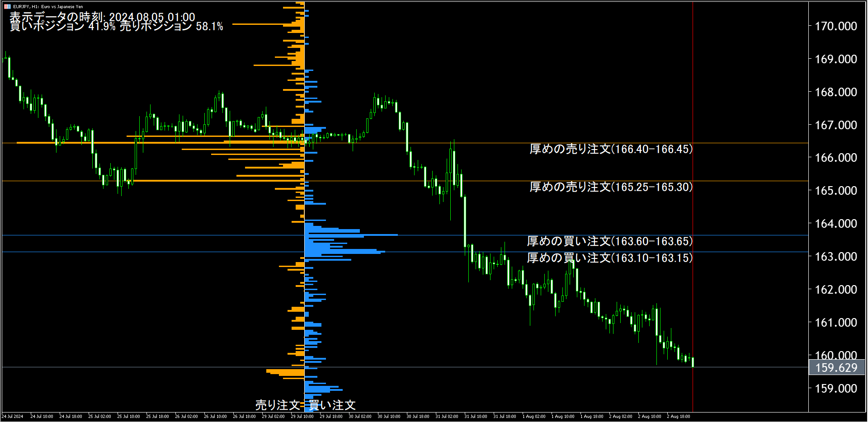This screenshot has height=422, width=868.
Task: Click the 168.000 price scale value
Action: pyautogui.click(x=836, y=92)
